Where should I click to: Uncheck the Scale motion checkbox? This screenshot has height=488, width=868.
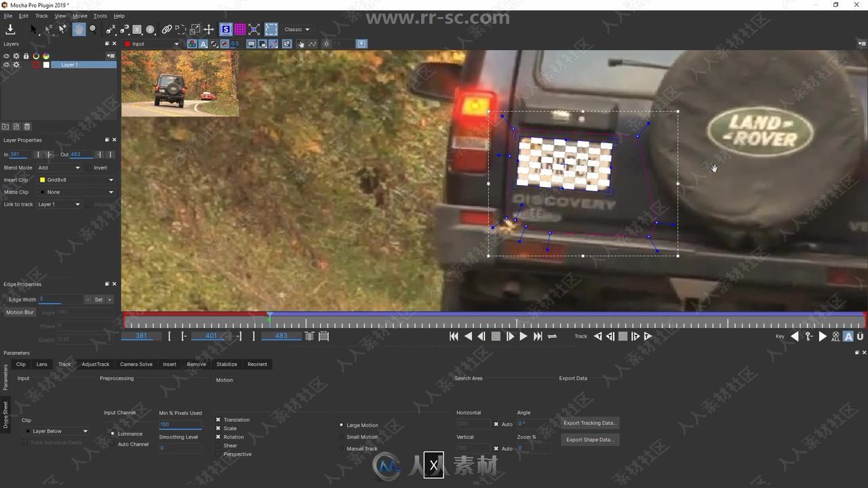218,428
